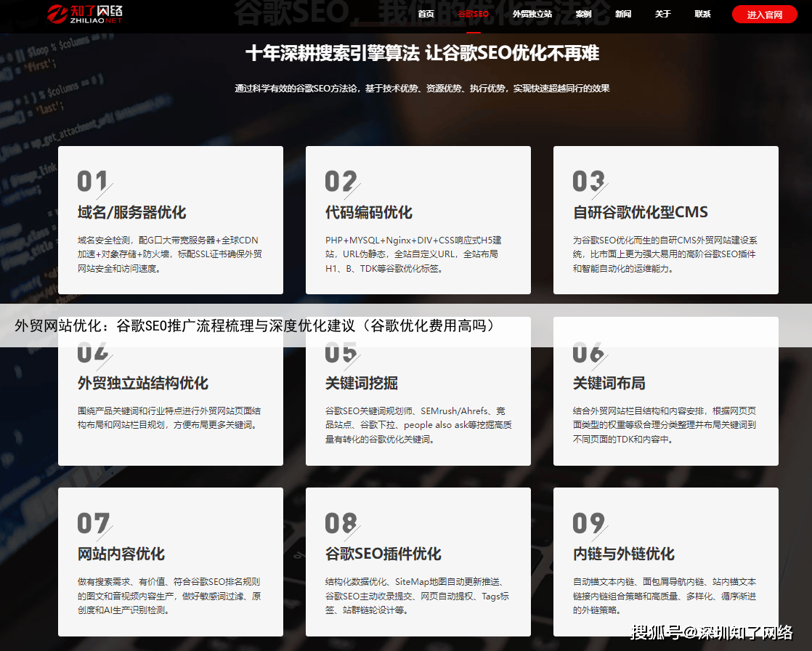This screenshot has width=812, height=651.
Task: Open the 域名/服务器优化 card heading
Action: coord(131,213)
